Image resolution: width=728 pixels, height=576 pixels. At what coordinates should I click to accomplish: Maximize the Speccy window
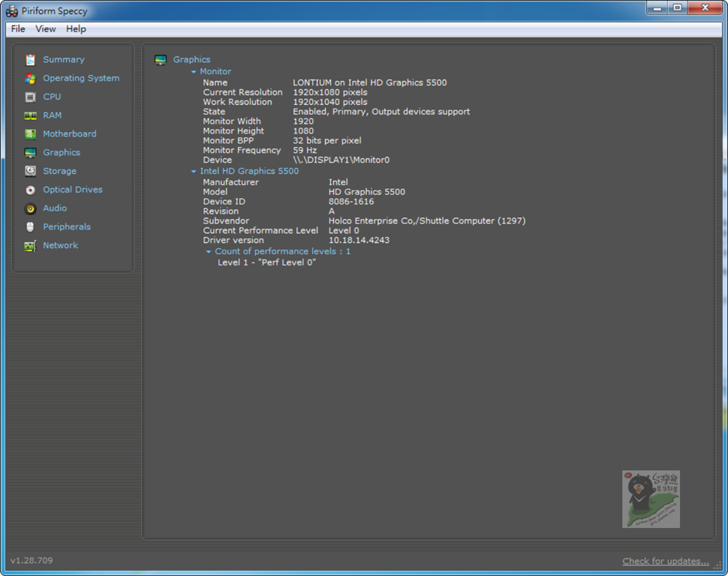(678, 8)
